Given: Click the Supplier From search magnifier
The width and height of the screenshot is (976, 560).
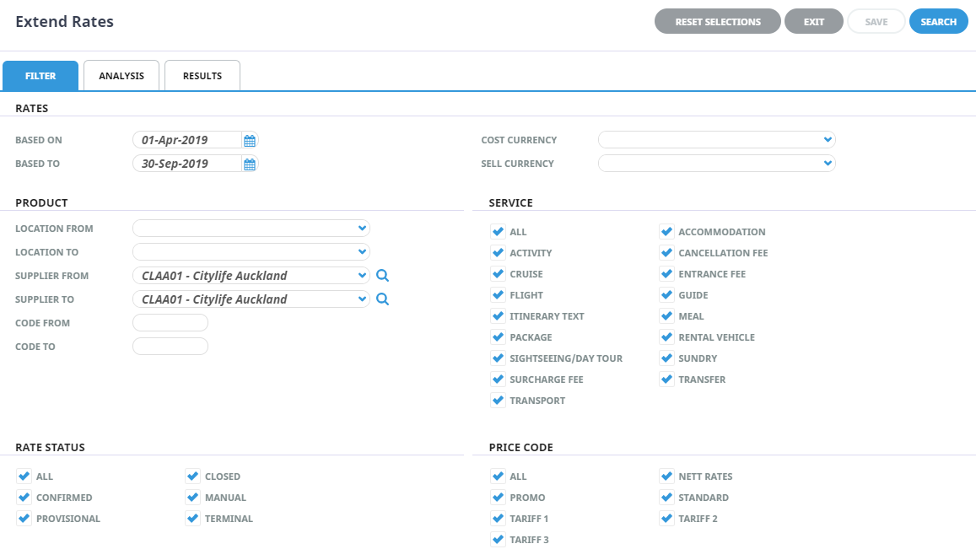Looking at the screenshot, I should click(x=382, y=276).
